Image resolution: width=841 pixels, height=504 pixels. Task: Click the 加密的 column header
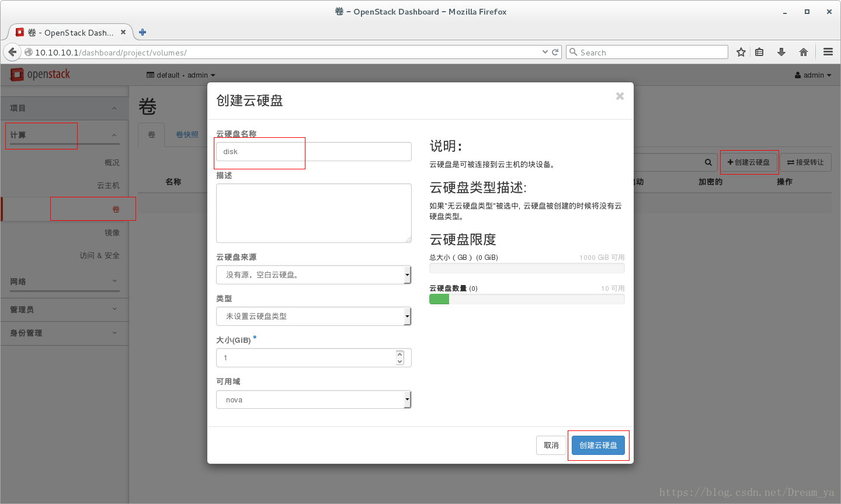point(710,182)
